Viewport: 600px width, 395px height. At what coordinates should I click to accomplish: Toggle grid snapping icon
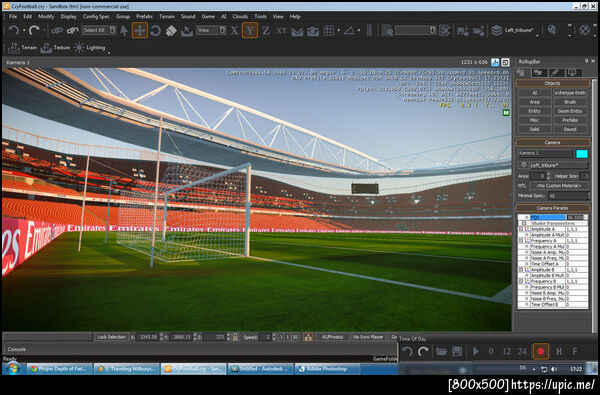(x=329, y=30)
